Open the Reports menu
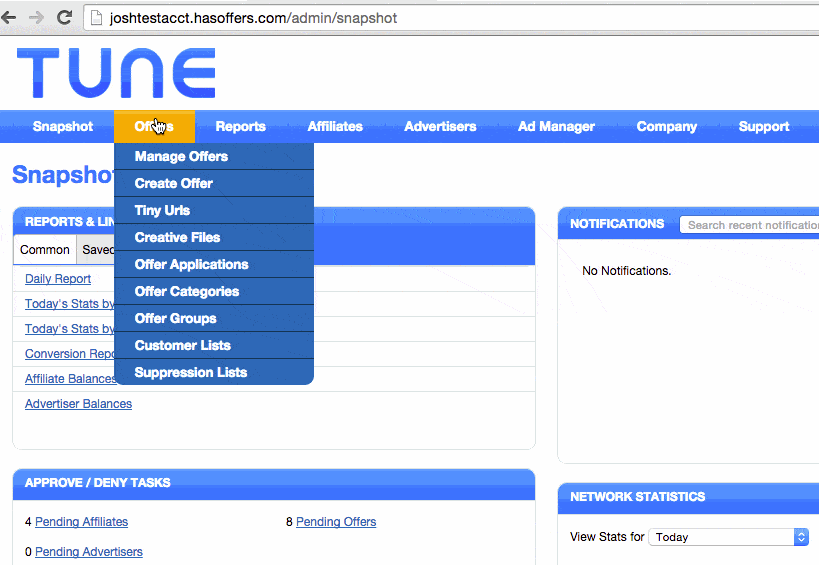Image resolution: width=819 pixels, height=565 pixels. click(x=240, y=126)
